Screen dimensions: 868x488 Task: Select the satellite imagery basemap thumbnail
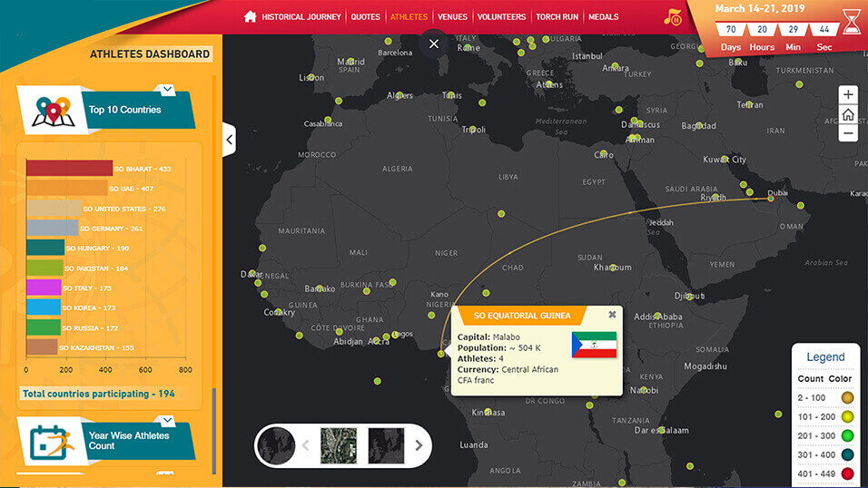click(339, 445)
